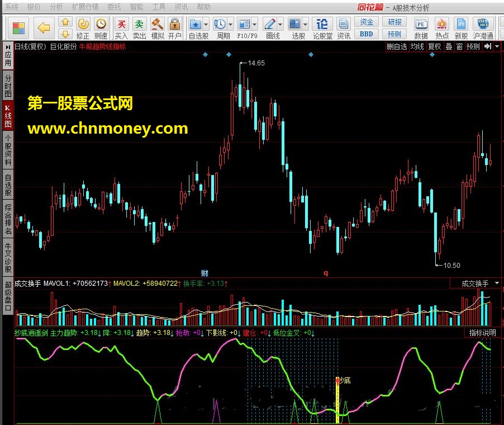Switch to the 超级盘口 sidebar tab
Image resolution: width=504 pixels, height=425 pixels.
8,296
